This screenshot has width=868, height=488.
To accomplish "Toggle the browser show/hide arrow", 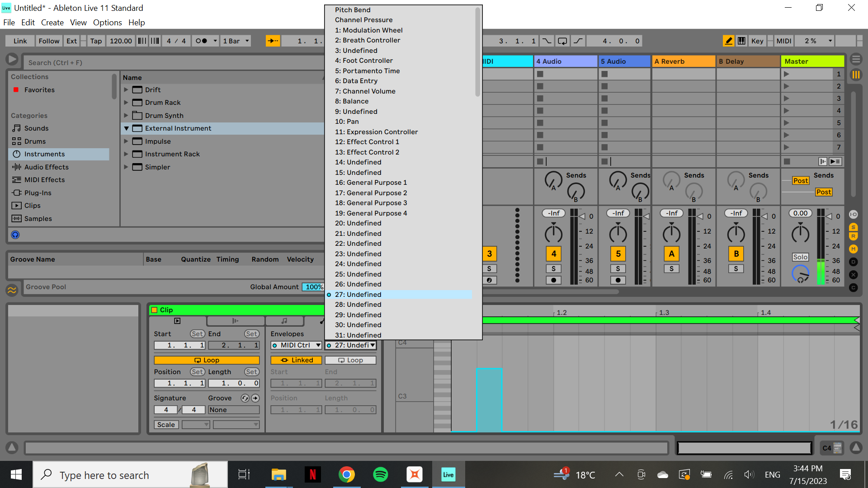I will [12, 59].
